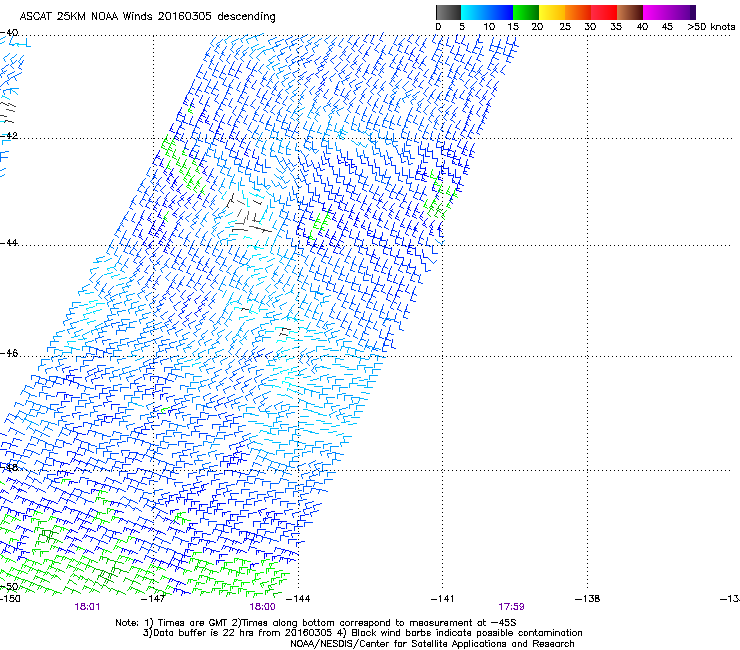Click the '>50 knots' legend label
The height and width of the screenshot is (650, 740).
click(x=711, y=27)
